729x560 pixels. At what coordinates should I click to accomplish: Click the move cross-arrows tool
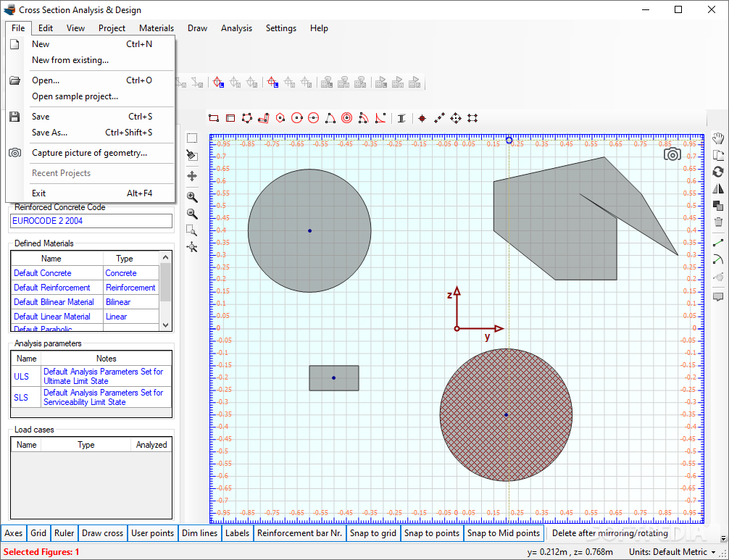[192, 175]
